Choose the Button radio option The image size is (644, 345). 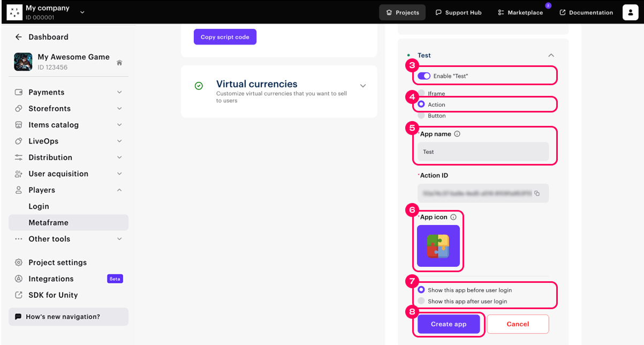[x=421, y=116]
